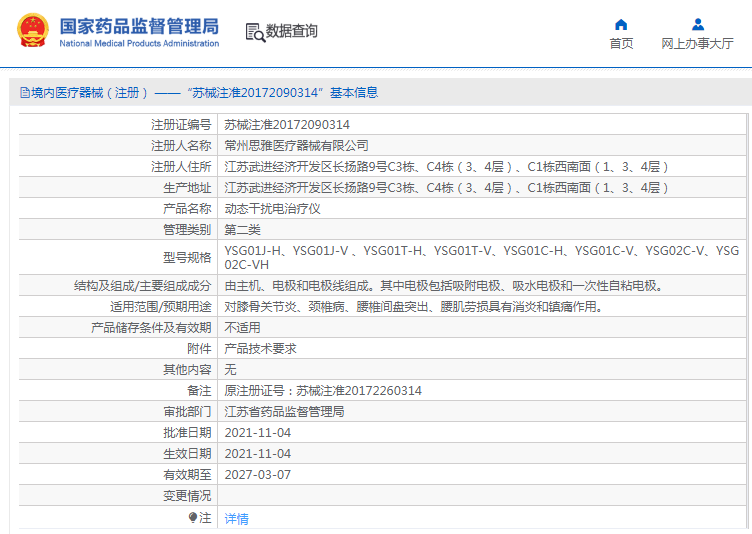Click the national emblem logo

tap(31, 31)
